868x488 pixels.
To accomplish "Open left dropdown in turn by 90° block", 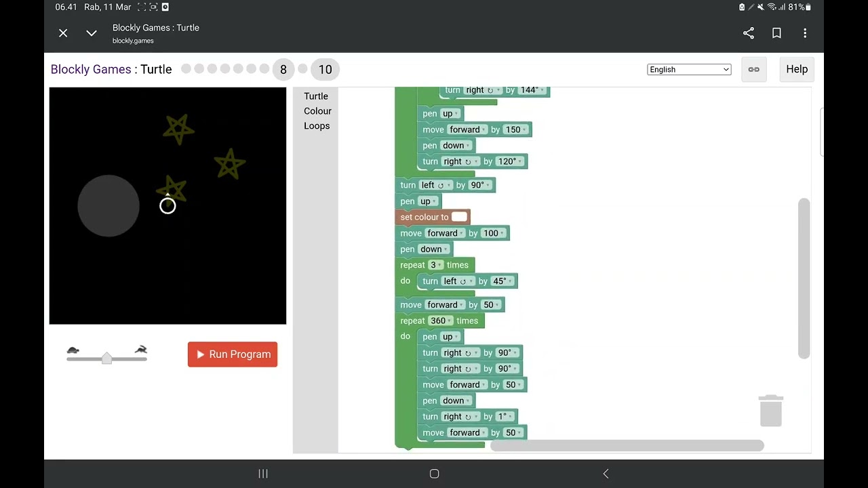I will (436, 185).
